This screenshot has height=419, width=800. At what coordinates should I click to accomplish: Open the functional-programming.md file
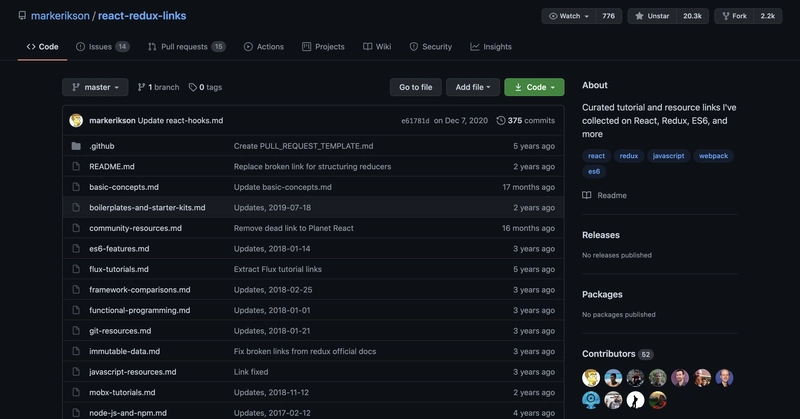click(139, 310)
